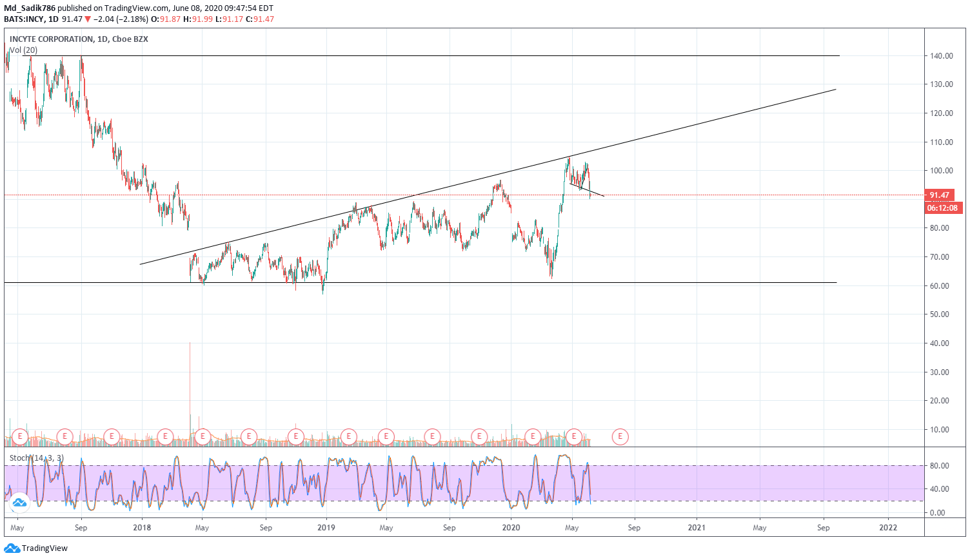Screen dimensions: 970x560
Task: Click the 2018 time axis label
Action: point(142,528)
